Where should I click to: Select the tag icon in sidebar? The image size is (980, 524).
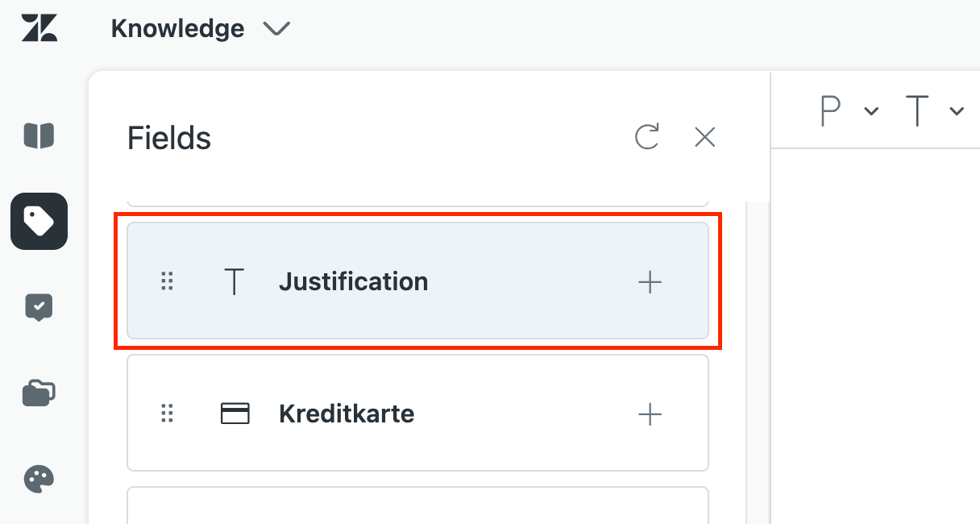(39, 221)
